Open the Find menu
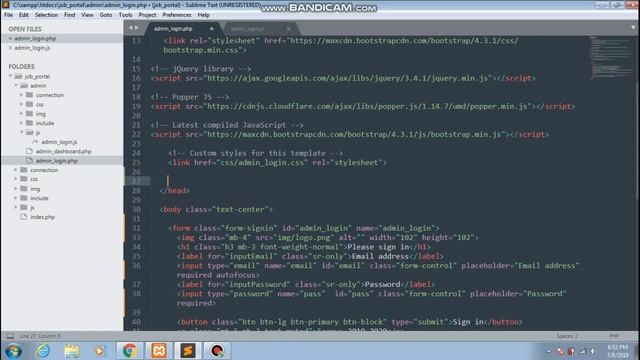Image resolution: width=640 pixels, height=360 pixels. point(69,15)
